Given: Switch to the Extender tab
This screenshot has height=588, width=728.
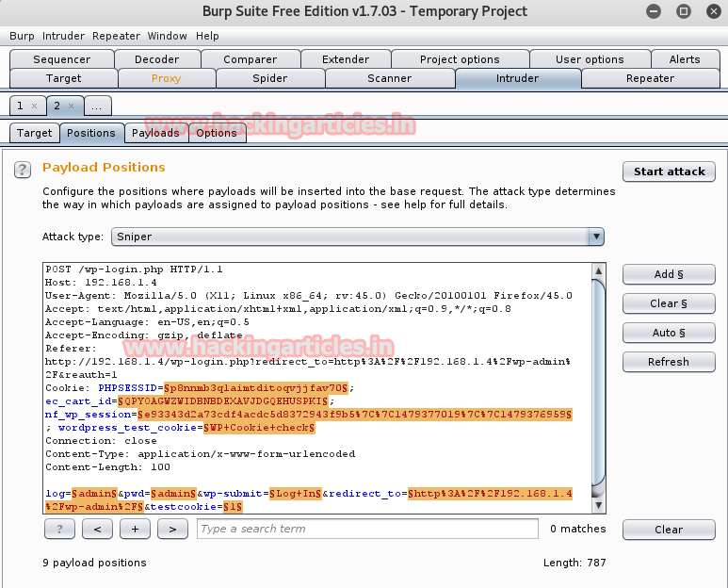Looking at the screenshot, I should coord(346,59).
